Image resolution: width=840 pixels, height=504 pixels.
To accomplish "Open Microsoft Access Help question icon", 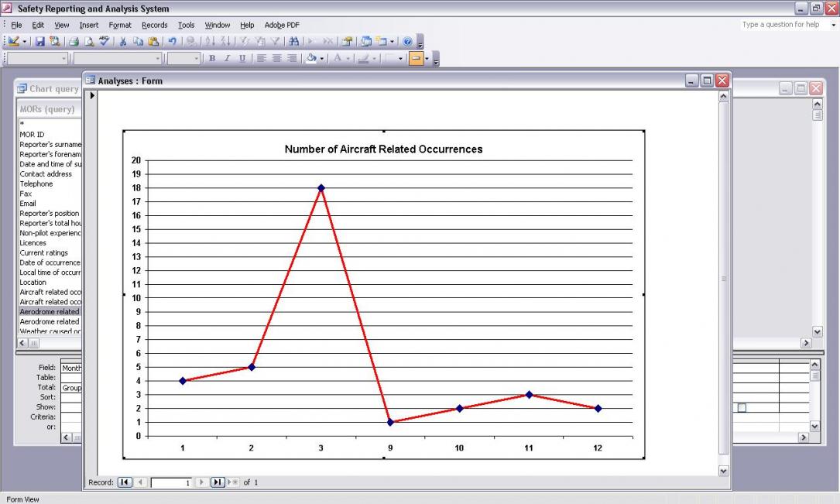I will [407, 41].
